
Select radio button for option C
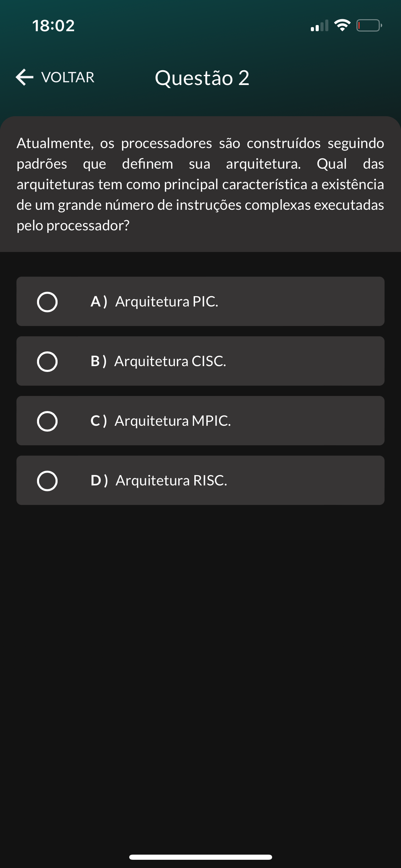pos(47,421)
